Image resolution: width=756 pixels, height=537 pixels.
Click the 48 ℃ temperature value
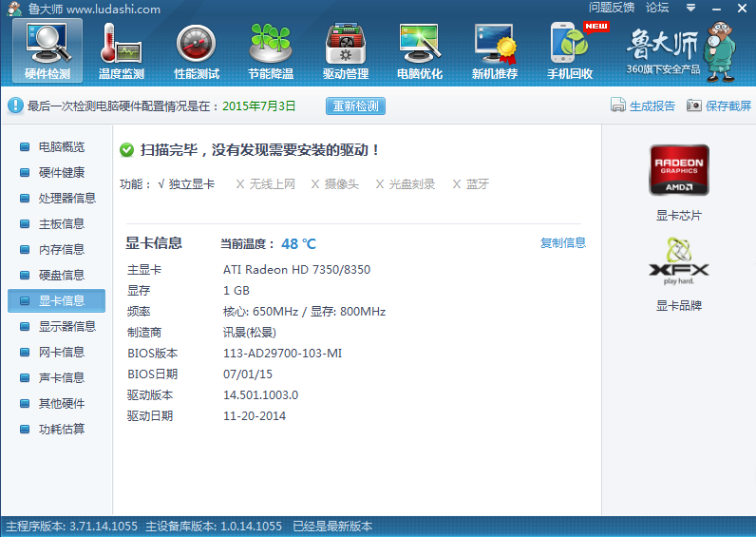point(298,243)
